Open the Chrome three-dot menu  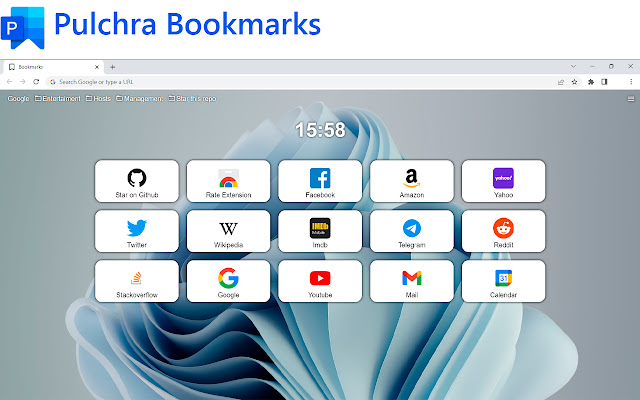(x=631, y=82)
